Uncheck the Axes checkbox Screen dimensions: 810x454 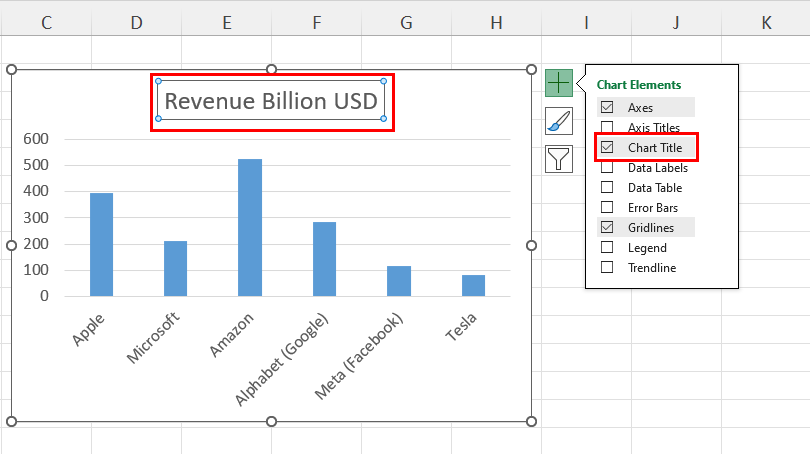(607, 107)
